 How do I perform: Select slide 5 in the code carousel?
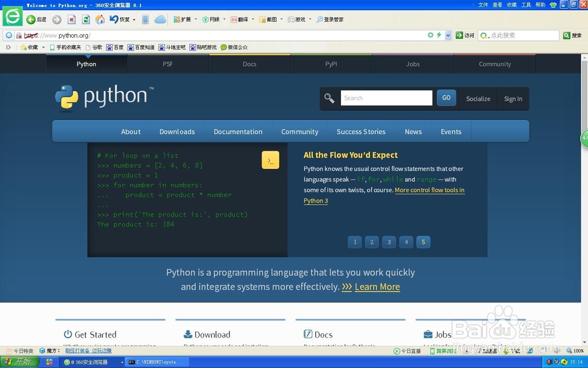pos(423,242)
